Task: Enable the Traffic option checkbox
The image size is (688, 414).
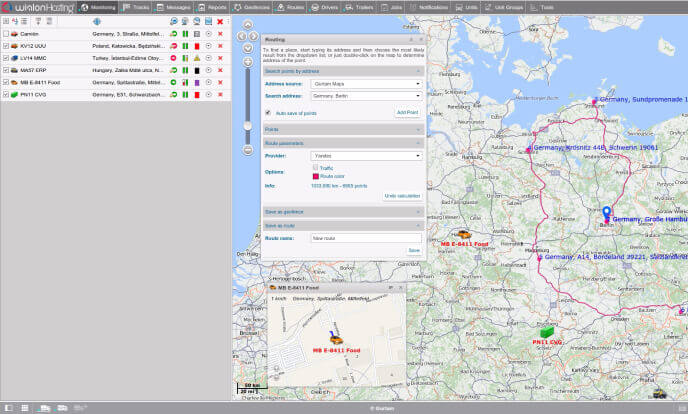Action: pos(315,167)
